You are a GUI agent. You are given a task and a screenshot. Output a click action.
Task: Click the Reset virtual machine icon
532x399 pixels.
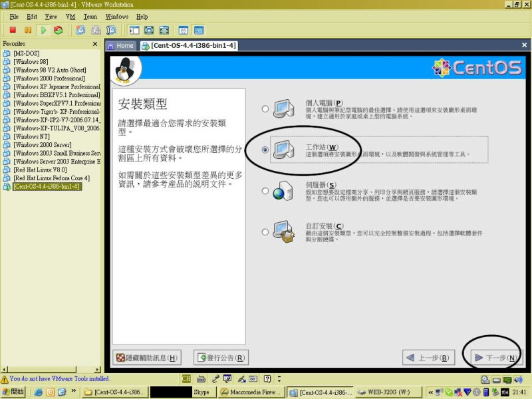coord(58,30)
